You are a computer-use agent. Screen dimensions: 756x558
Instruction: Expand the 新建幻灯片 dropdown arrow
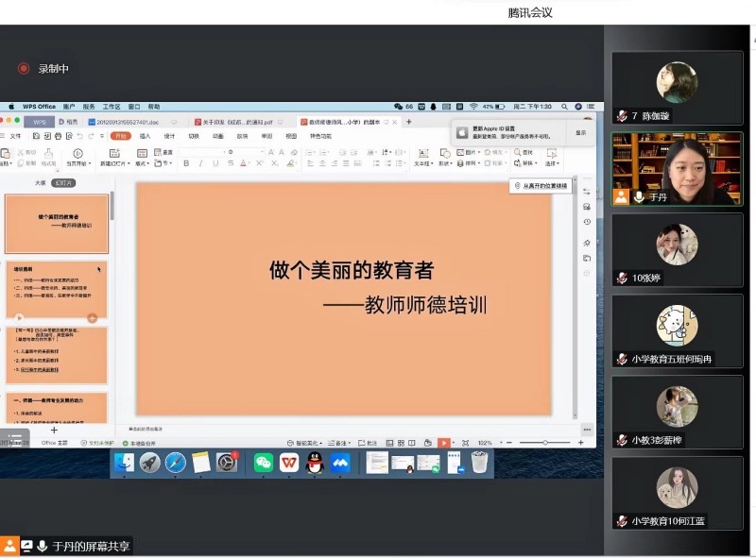[129, 164]
